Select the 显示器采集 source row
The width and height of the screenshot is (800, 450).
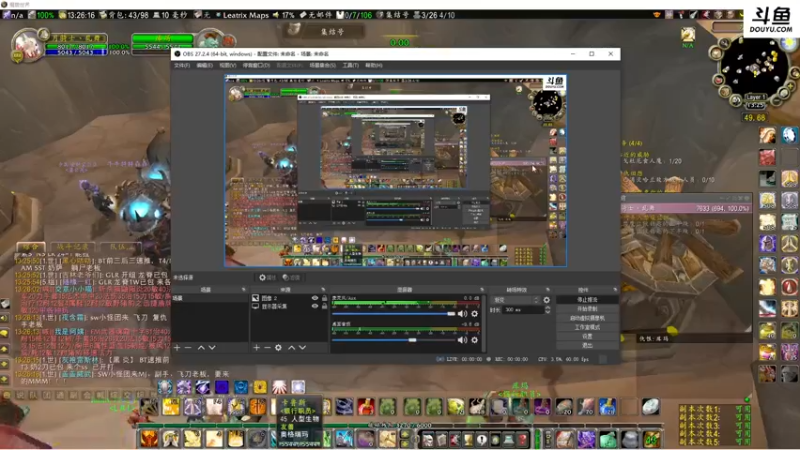pyautogui.click(x=289, y=306)
